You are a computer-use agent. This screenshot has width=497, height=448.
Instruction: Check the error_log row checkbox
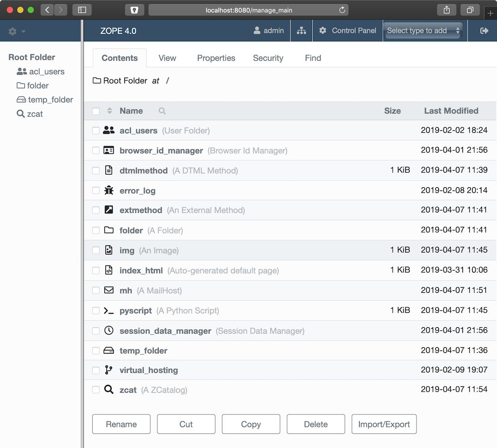96,190
